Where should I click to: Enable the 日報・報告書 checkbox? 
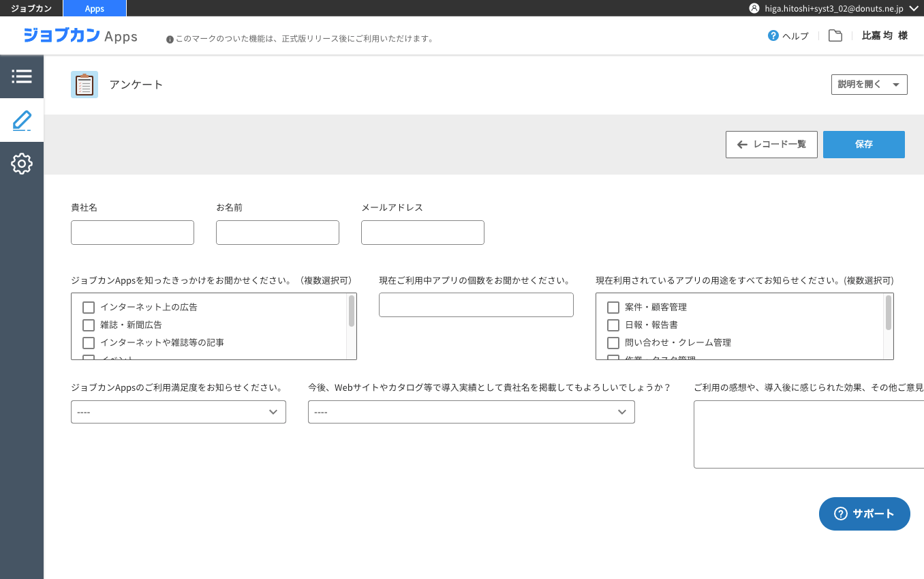(x=613, y=325)
